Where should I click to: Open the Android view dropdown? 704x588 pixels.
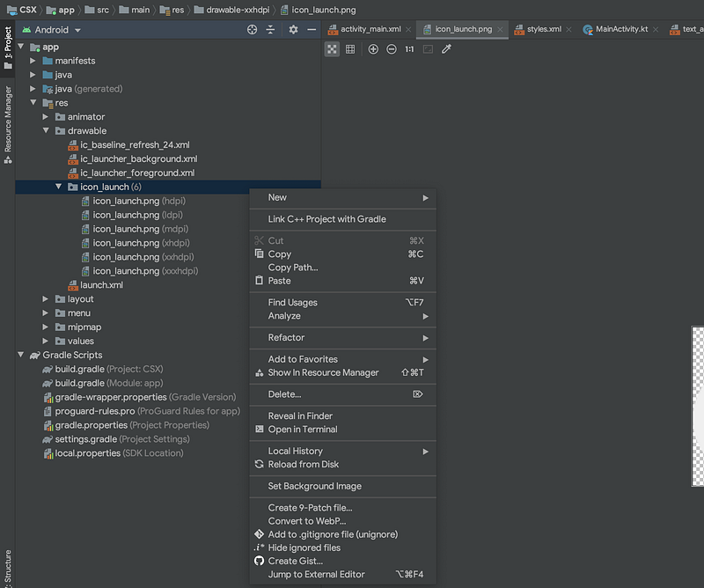(x=57, y=29)
